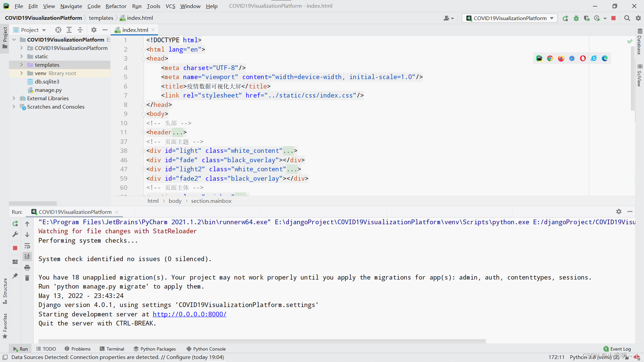Image resolution: width=644 pixels, height=362 pixels.
Task: Open Run panel settings gear
Action: (619, 212)
